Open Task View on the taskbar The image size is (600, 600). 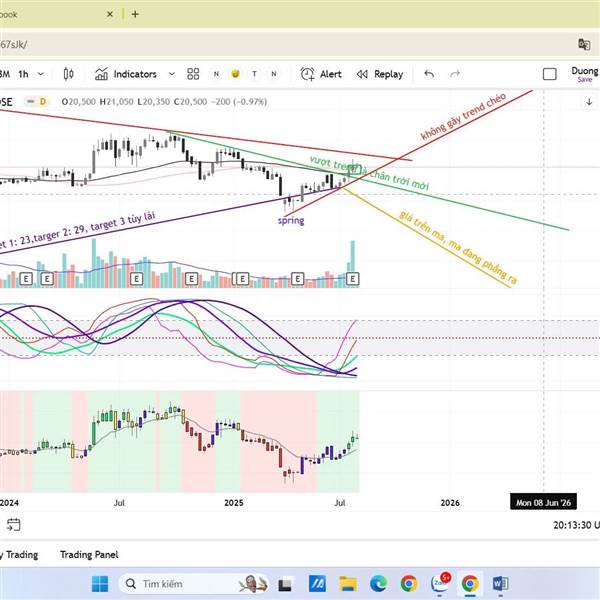click(285, 584)
